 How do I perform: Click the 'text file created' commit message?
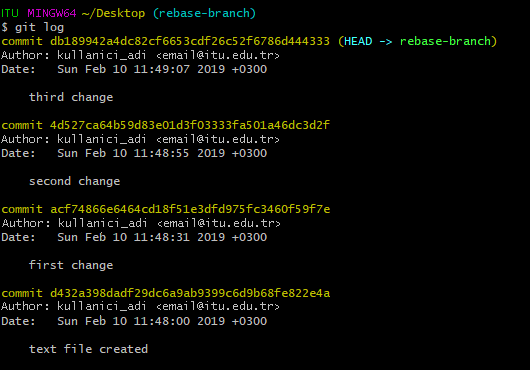point(89,349)
